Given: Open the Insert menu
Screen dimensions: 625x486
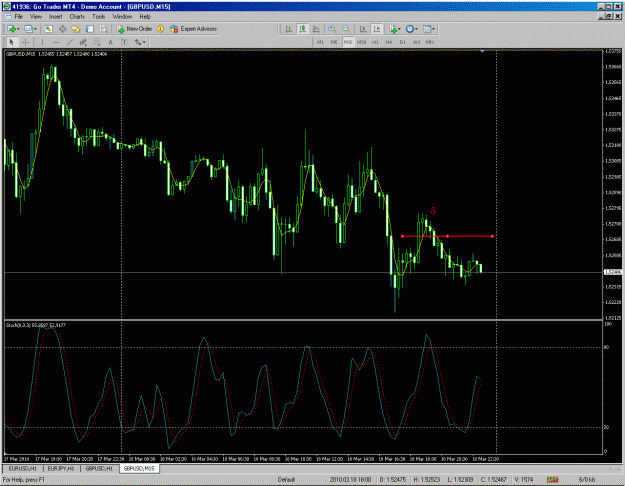Looking at the screenshot, I should (x=55, y=17).
